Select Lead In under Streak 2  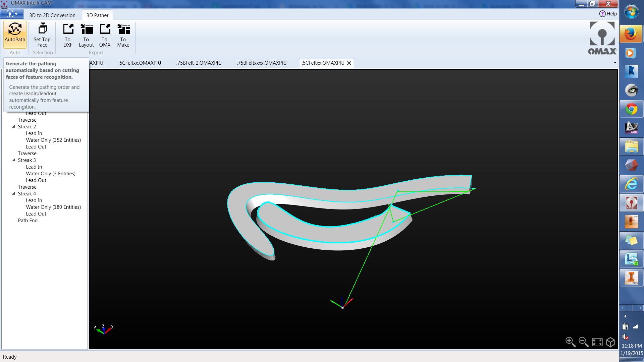click(34, 133)
